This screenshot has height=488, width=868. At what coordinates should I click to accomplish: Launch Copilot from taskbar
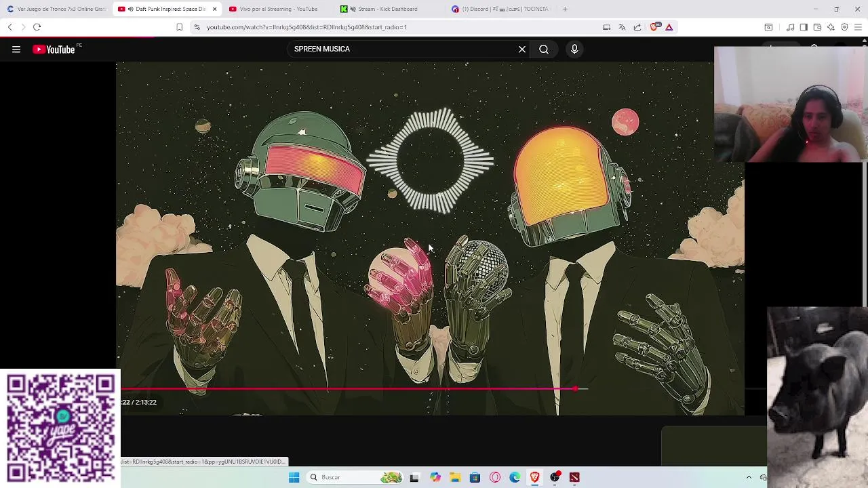click(x=435, y=477)
